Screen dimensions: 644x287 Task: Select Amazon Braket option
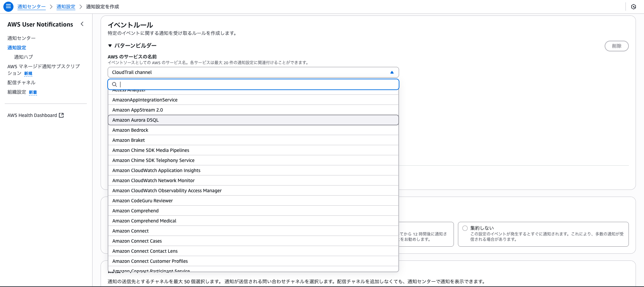[253, 140]
